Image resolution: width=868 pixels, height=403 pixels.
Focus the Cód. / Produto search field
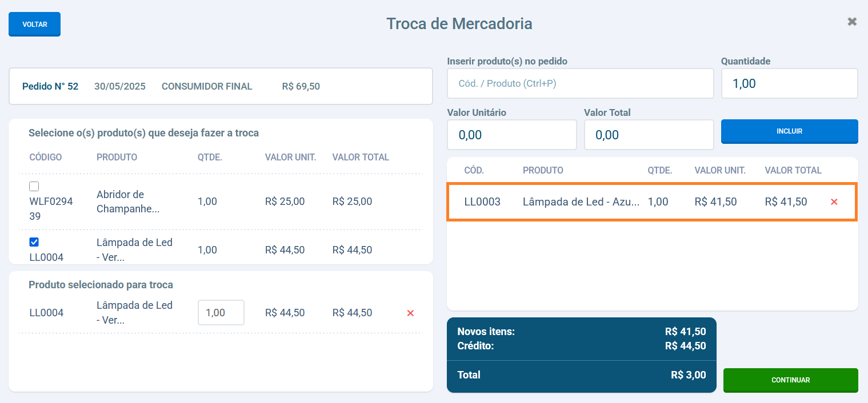point(580,83)
